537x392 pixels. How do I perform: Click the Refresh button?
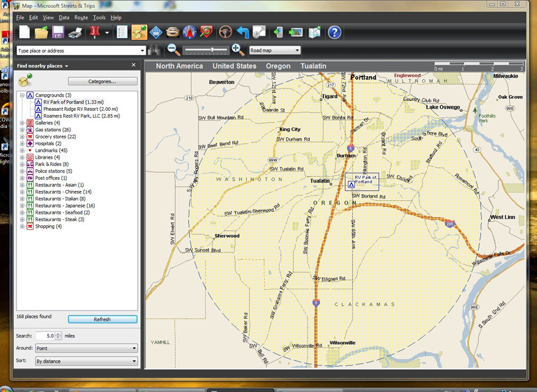pos(102,319)
